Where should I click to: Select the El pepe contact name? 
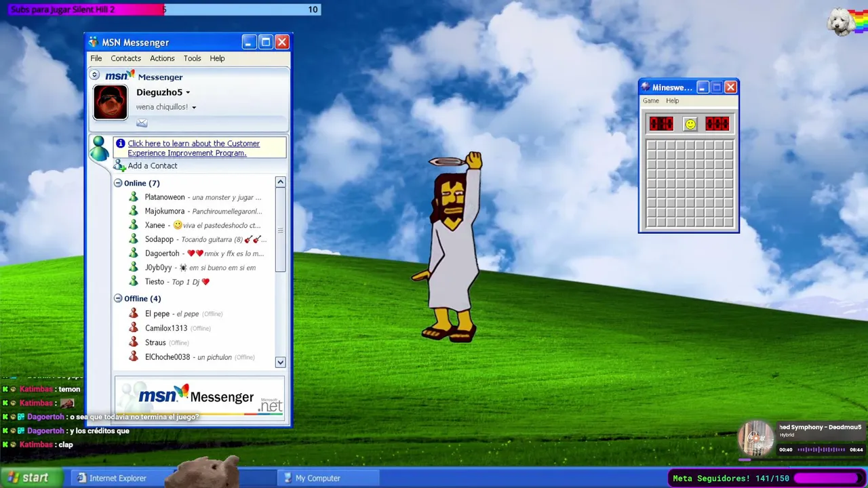[x=157, y=313]
